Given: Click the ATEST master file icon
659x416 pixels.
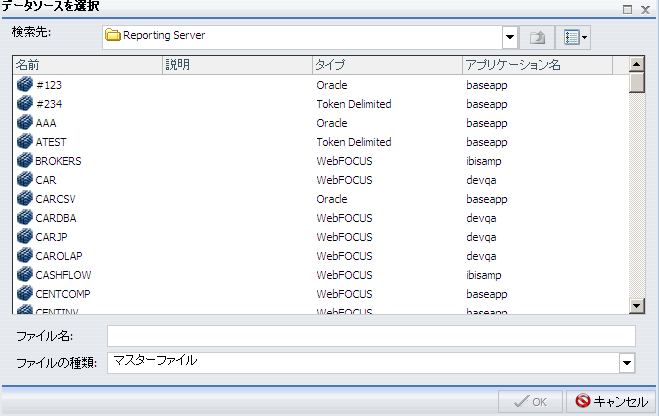Looking at the screenshot, I should [x=25, y=142].
